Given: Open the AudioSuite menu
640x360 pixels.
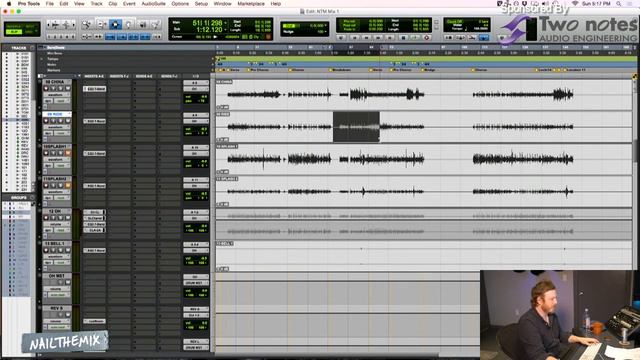Looking at the screenshot, I should pos(153,4).
